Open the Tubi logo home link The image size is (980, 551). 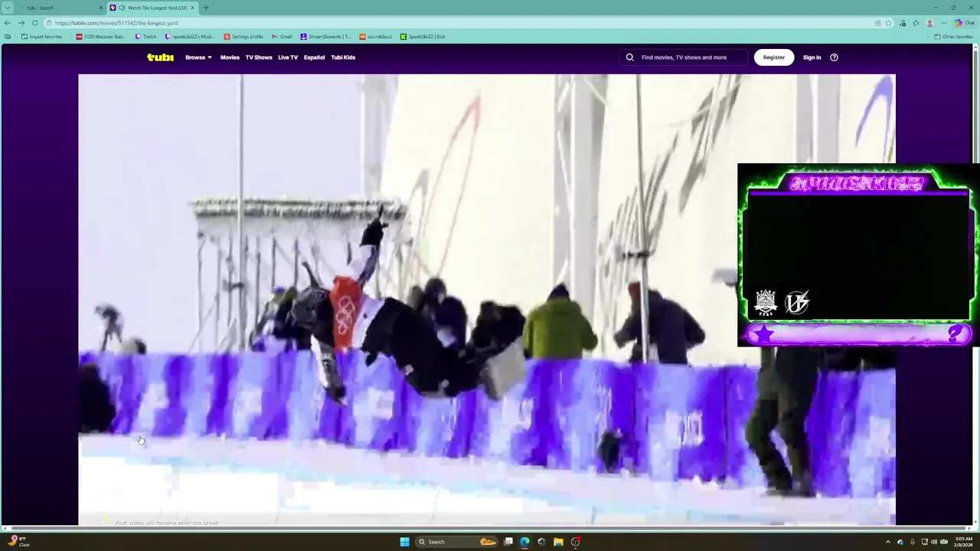point(160,57)
